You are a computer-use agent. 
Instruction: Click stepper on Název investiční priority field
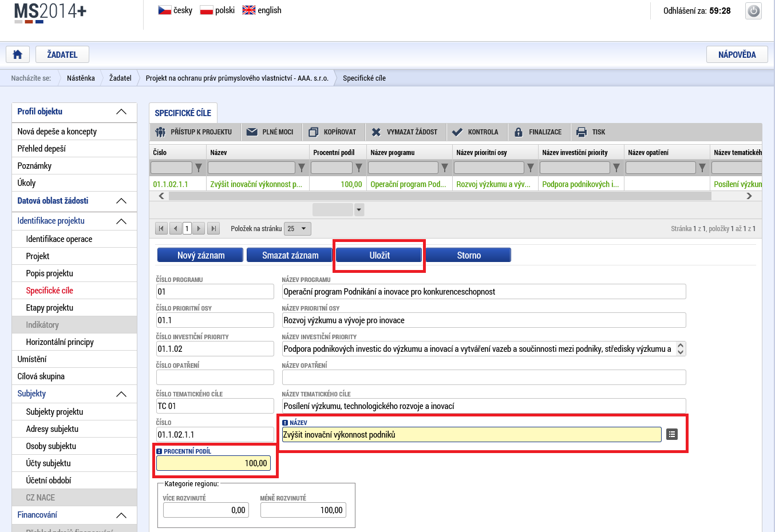tap(680, 348)
